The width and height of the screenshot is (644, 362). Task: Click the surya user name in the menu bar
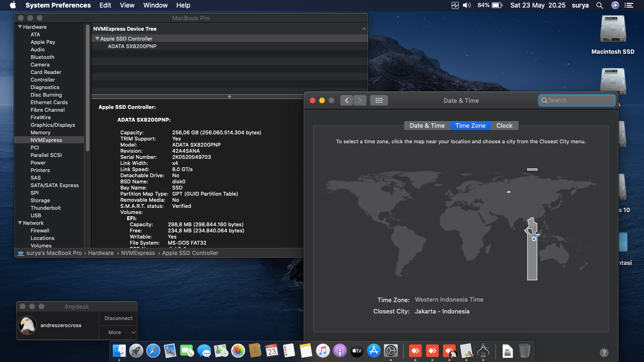point(580,5)
